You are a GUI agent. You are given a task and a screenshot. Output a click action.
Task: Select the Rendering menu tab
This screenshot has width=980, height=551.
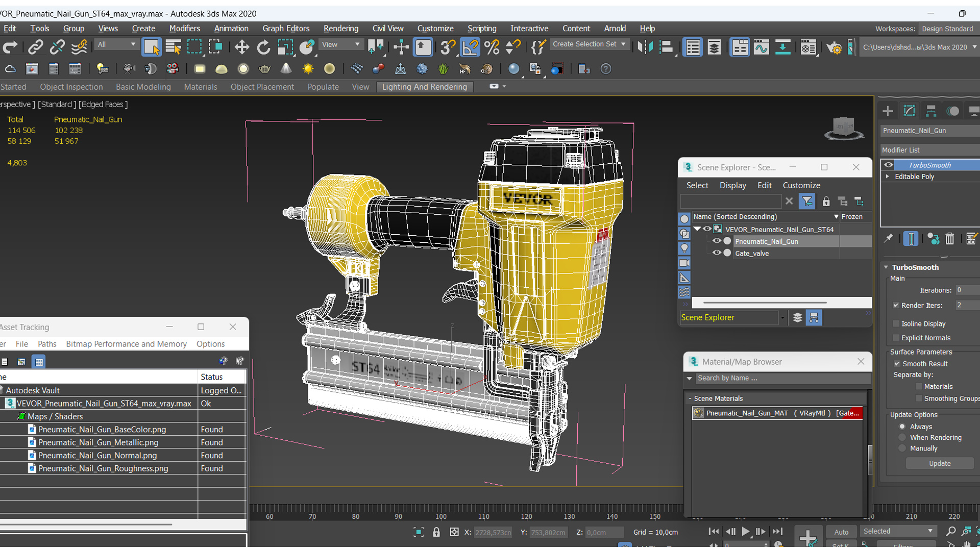(339, 28)
